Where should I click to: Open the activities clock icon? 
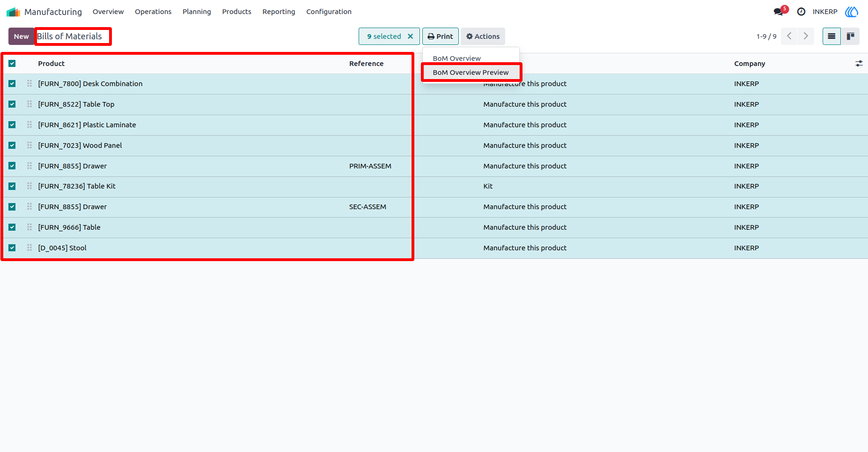coord(801,12)
